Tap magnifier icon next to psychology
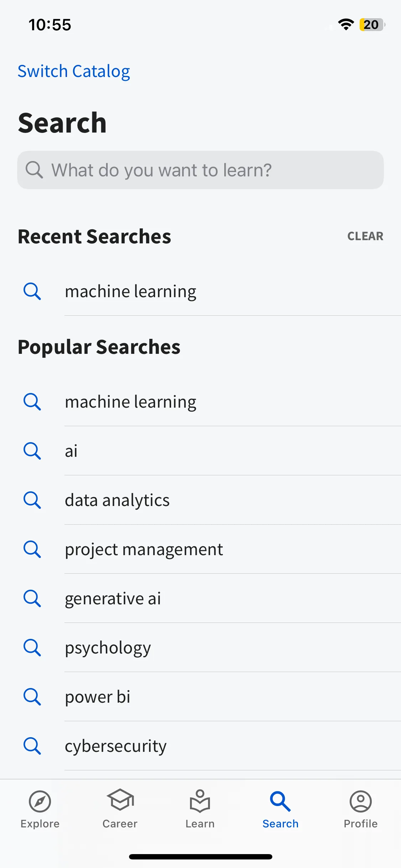 [32, 647]
